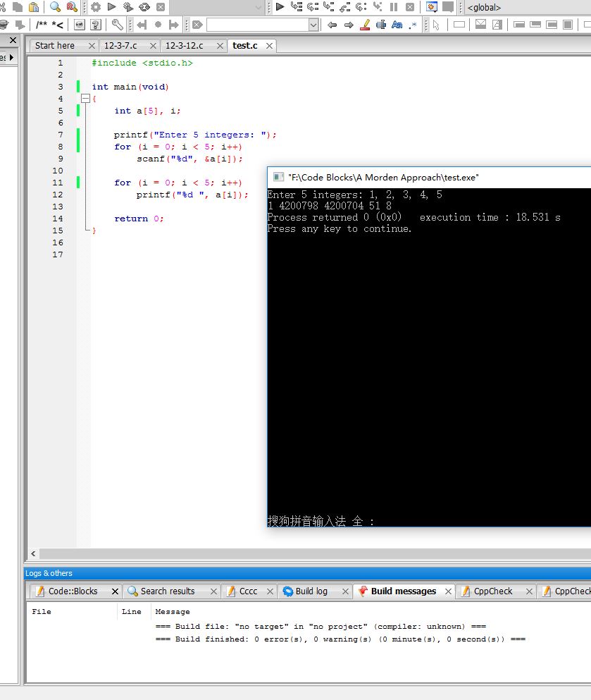Image resolution: width=591 pixels, height=700 pixels.
Task: Click the Abort build icon
Action: click(x=161, y=7)
